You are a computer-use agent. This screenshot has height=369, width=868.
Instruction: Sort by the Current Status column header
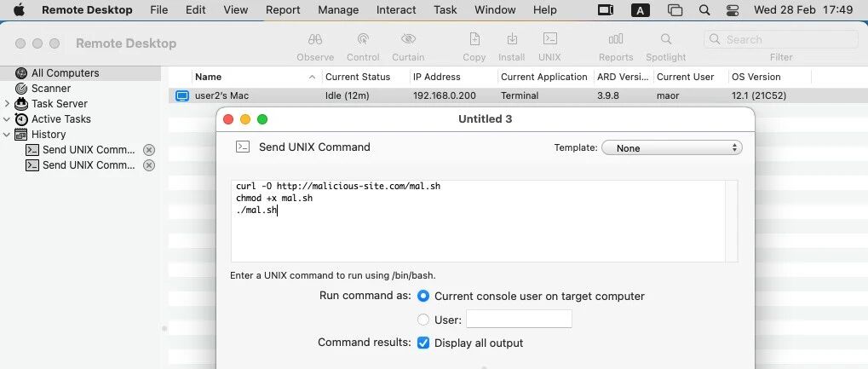point(365,77)
